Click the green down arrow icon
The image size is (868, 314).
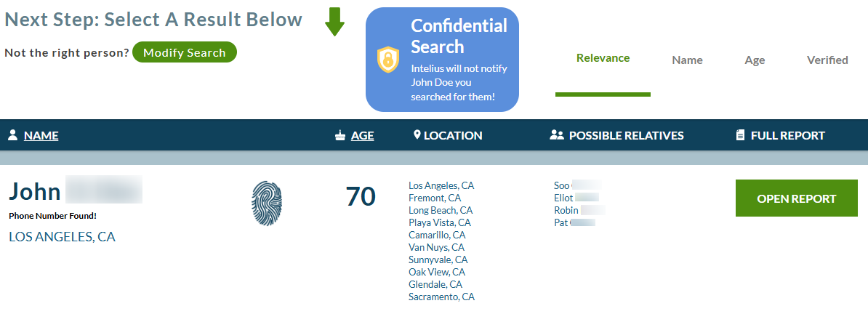pos(334,22)
